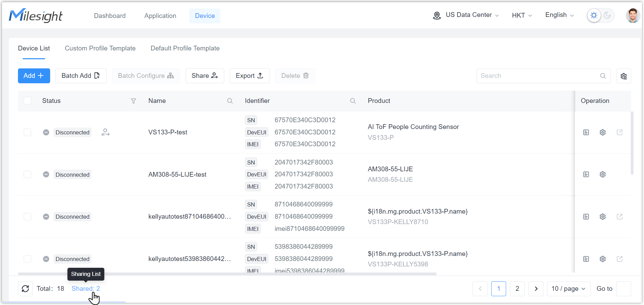
Task: Open the HKT timezone dropdown
Action: [x=522, y=16]
